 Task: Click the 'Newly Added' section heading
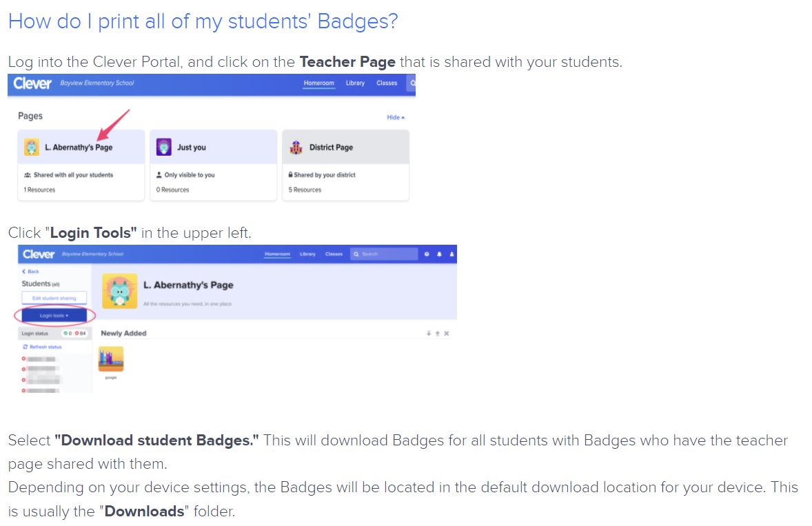[124, 334]
